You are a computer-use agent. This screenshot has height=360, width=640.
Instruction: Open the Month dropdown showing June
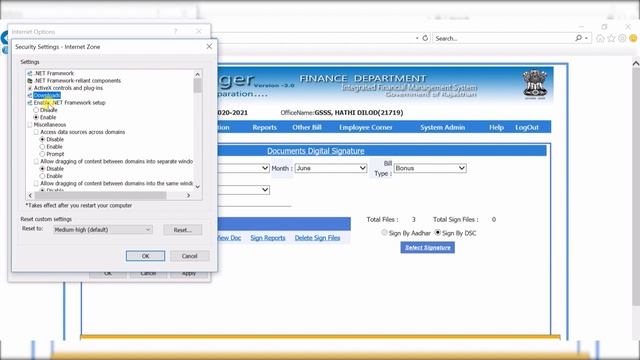pyautogui.click(x=331, y=168)
